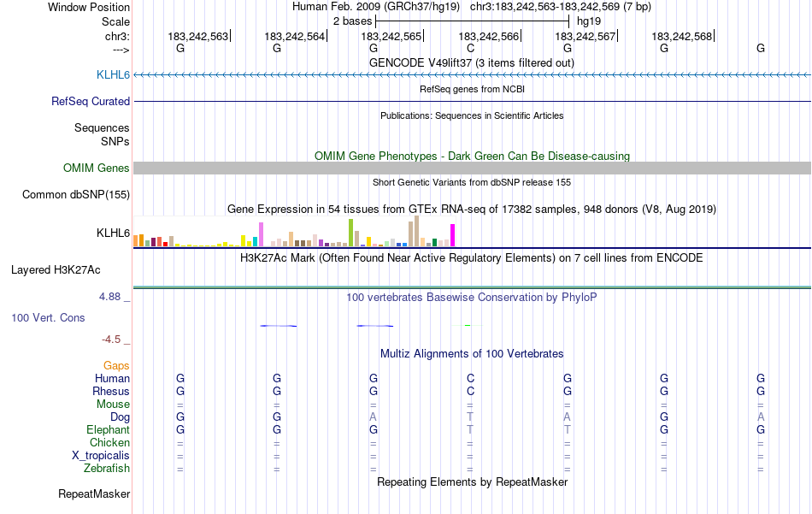Click the green PhyloP conservation mark
812x514 pixels.
(468, 325)
